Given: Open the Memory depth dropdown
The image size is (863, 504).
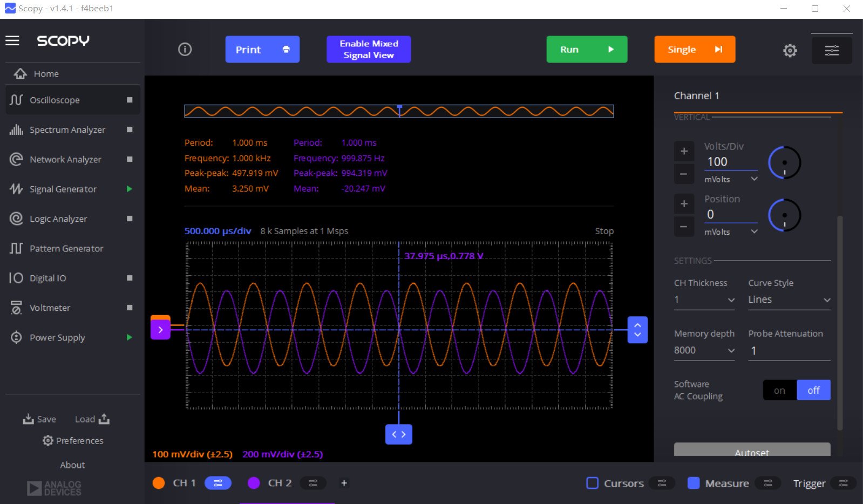Looking at the screenshot, I should tap(704, 351).
